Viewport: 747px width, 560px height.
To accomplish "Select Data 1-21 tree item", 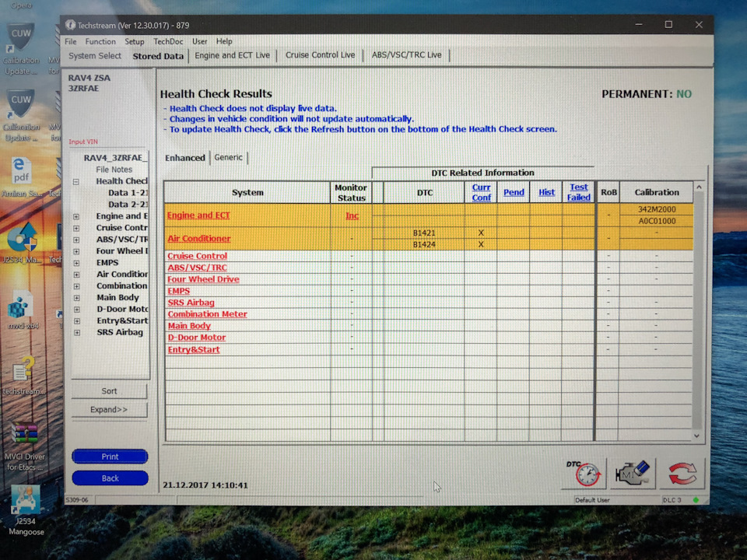I will [128, 193].
